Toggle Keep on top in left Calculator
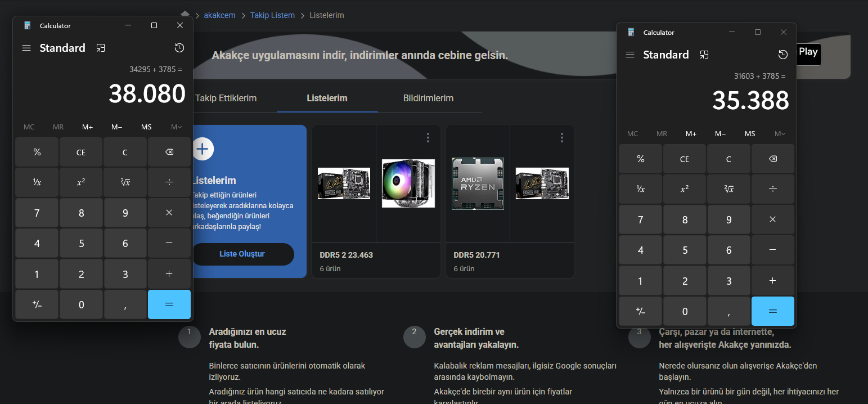 click(x=101, y=48)
